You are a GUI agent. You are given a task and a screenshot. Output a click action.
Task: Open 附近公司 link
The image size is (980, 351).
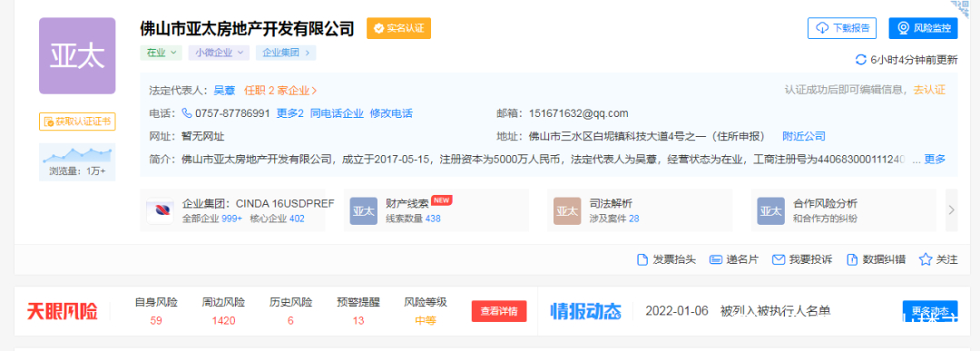click(804, 136)
